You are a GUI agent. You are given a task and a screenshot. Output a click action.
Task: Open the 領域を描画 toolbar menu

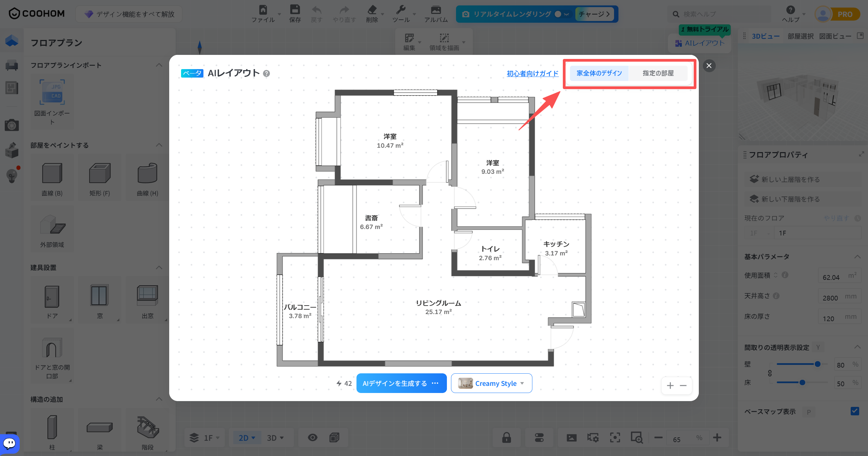click(447, 42)
